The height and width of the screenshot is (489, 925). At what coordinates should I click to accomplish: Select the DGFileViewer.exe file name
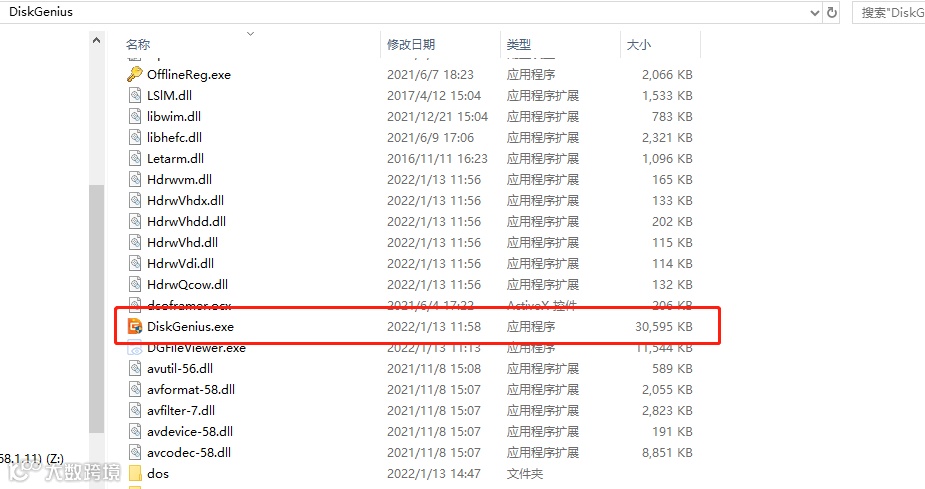point(196,347)
